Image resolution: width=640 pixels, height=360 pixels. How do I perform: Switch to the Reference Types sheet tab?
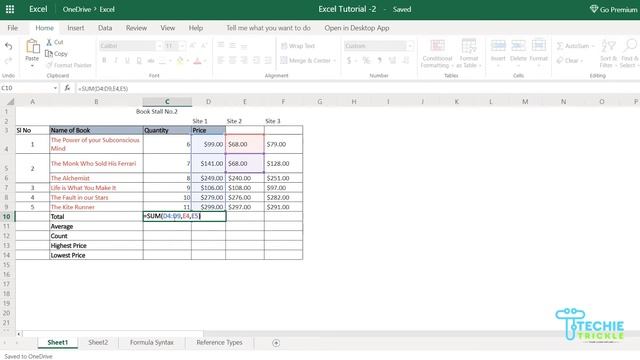219,342
